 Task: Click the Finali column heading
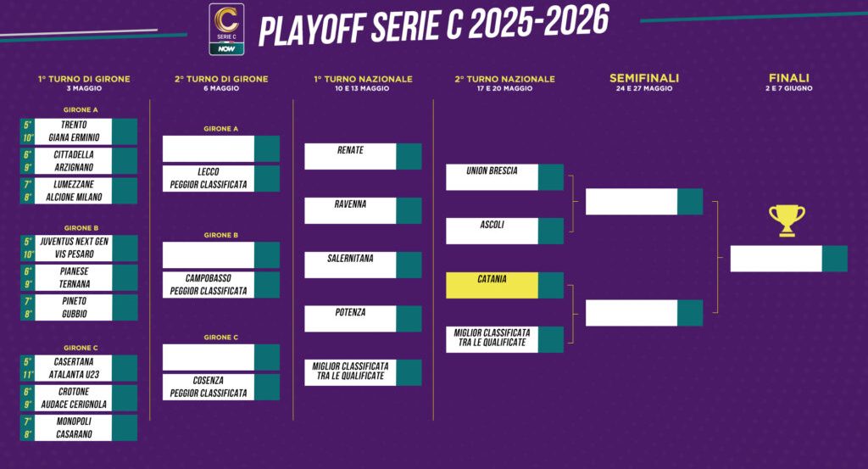coord(788,79)
